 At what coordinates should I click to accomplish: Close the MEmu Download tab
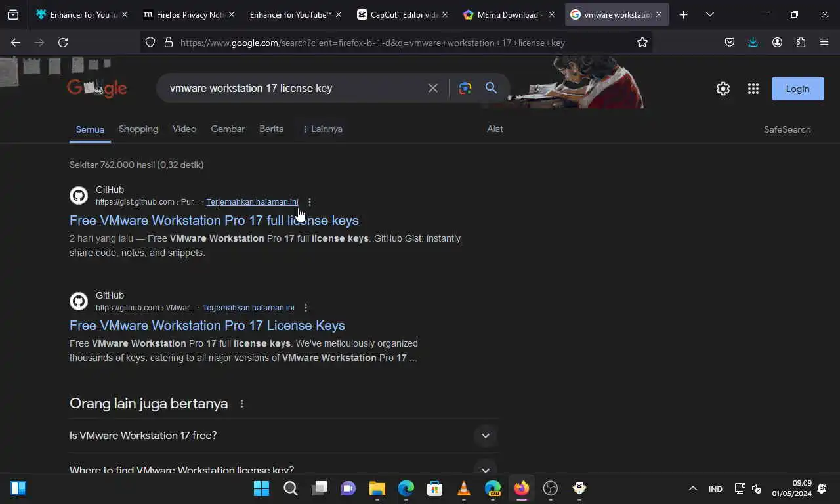tap(551, 14)
